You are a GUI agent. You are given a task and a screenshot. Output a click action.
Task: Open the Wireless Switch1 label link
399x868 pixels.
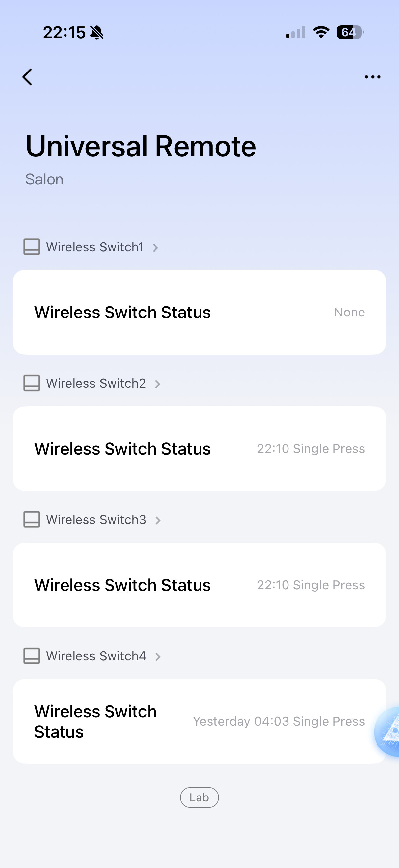click(x=95, y=247)
